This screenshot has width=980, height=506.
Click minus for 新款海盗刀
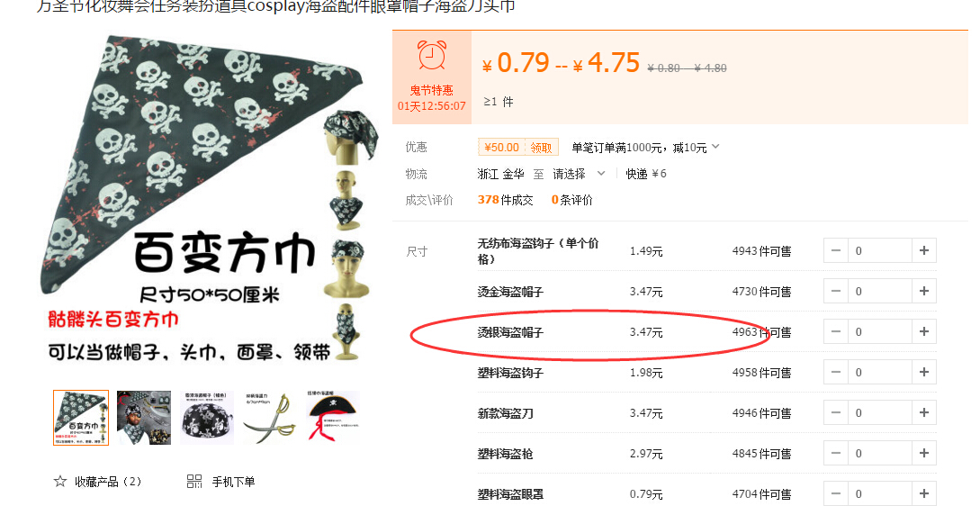(x=836, y=412)
